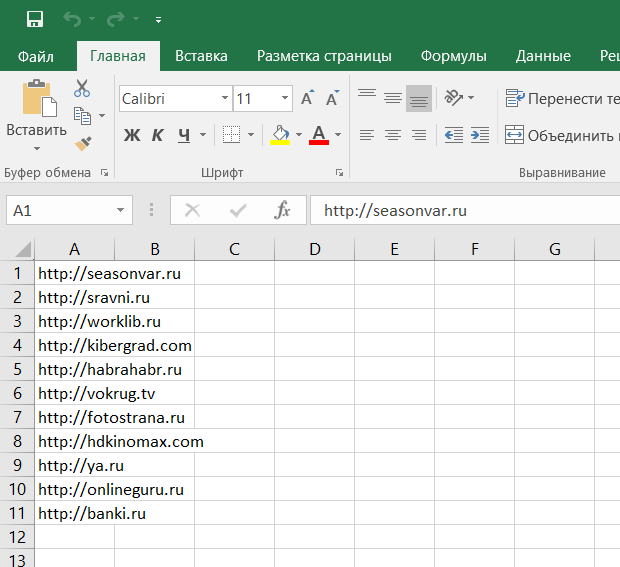
Task: Open the Customize Quick Access Toolbar arrow
Action: pos(158,19)
